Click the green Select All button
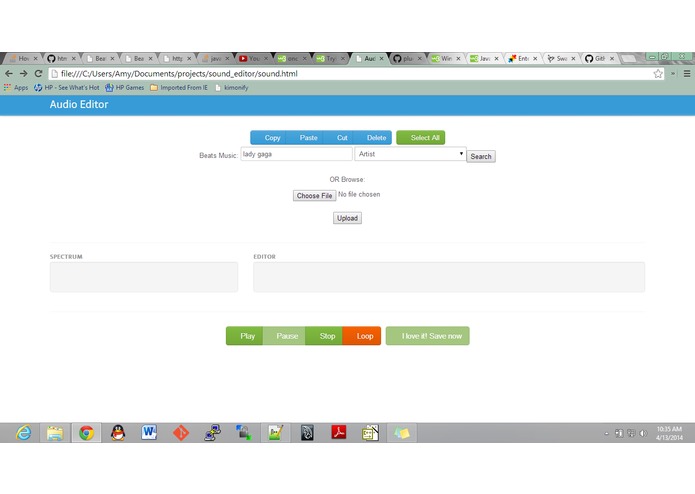695x494 pixels. point(421,138)
